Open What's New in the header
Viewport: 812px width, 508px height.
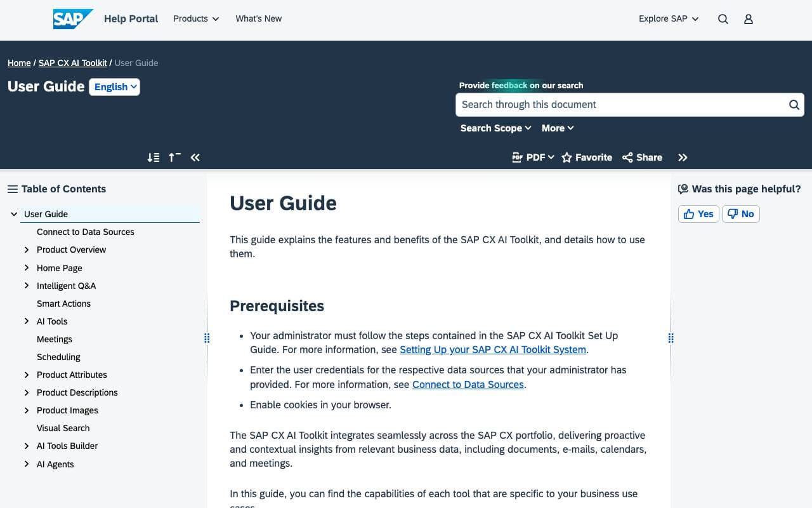click(x=259, y=19)
